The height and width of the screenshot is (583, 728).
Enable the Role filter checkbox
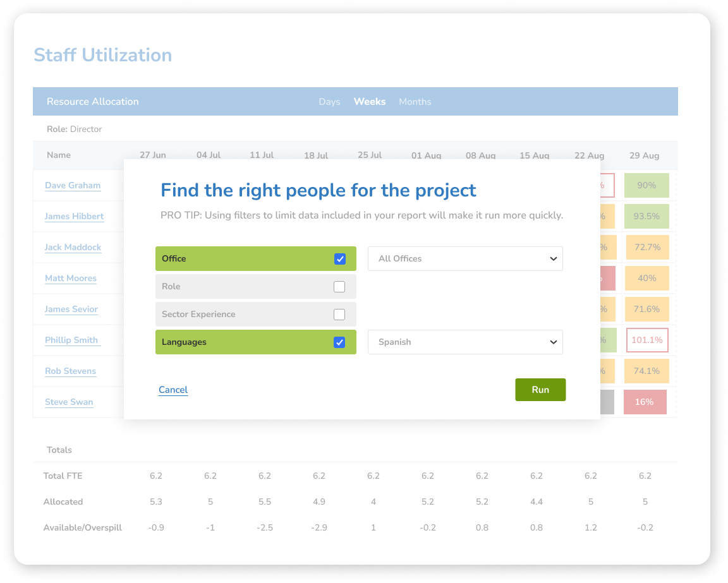tap(339, 286)
